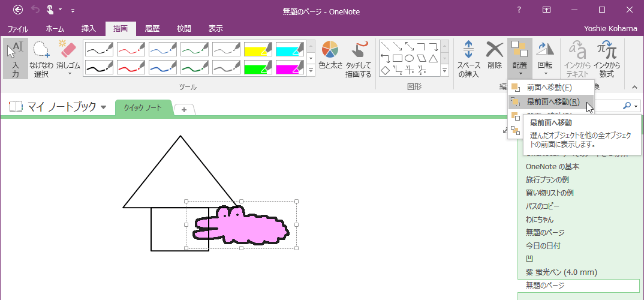Pick the thin gray pen
This screenshot has width=644, height=300.
click(x=226, y=49)
